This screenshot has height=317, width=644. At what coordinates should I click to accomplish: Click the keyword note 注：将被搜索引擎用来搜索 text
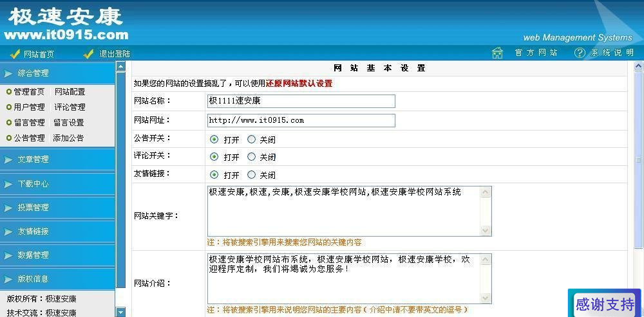tap(284, 242)
